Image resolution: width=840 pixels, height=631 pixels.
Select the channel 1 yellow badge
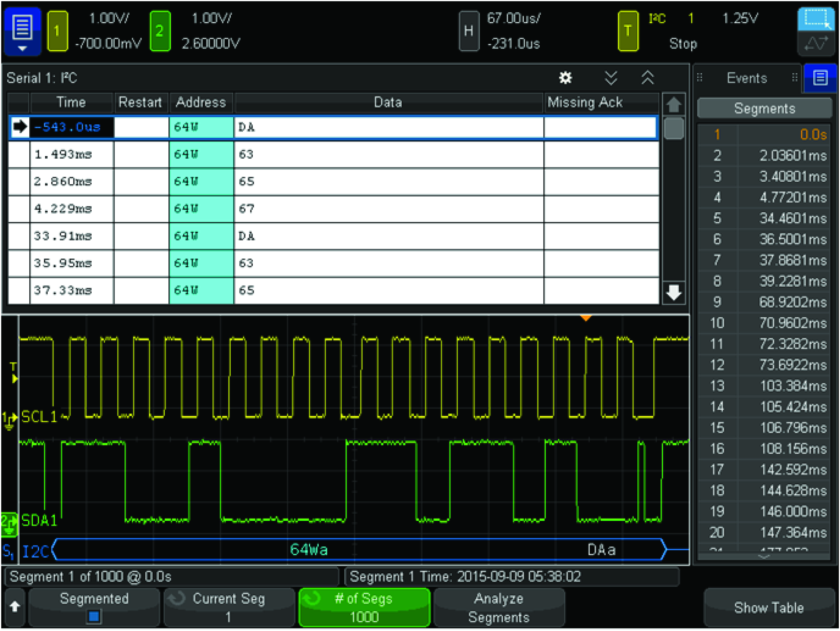pyautogui.click(x=57, y=31)
